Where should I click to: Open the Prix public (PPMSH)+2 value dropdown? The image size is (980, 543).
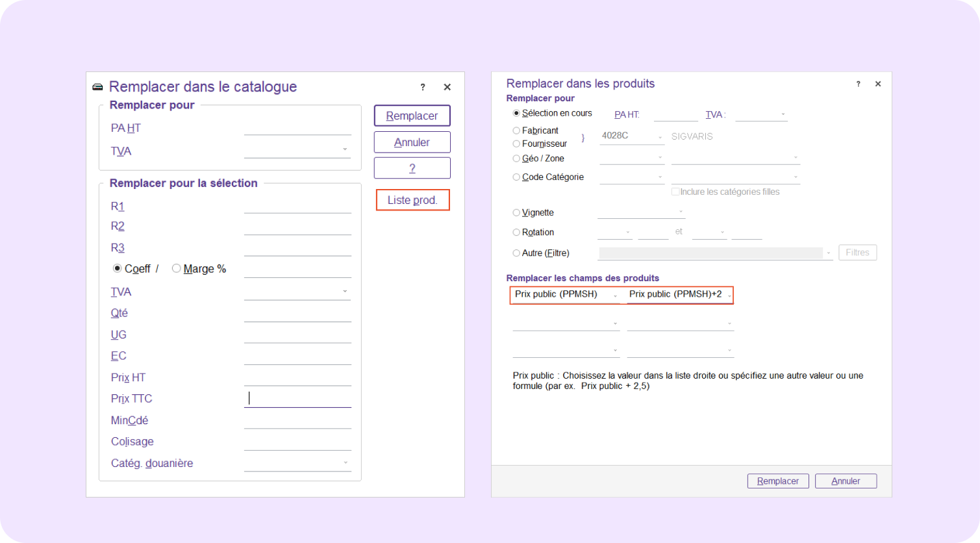[x=729, y=296]
